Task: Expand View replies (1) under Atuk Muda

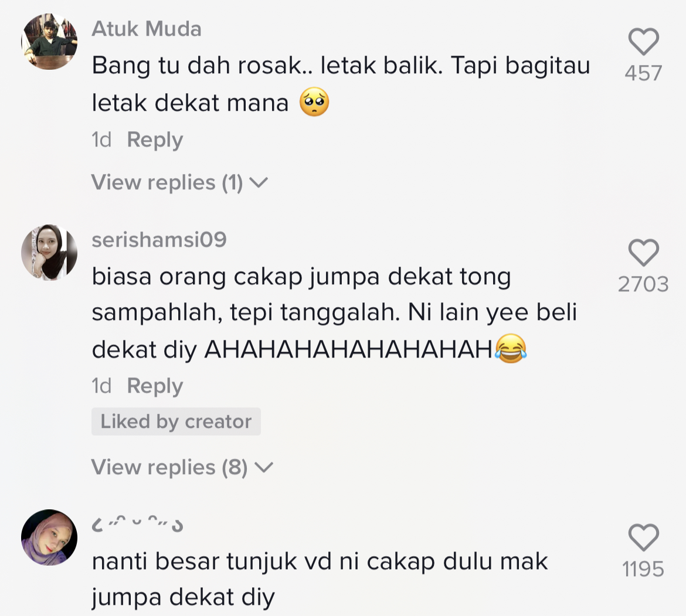Action: click(x=179, y=182)
